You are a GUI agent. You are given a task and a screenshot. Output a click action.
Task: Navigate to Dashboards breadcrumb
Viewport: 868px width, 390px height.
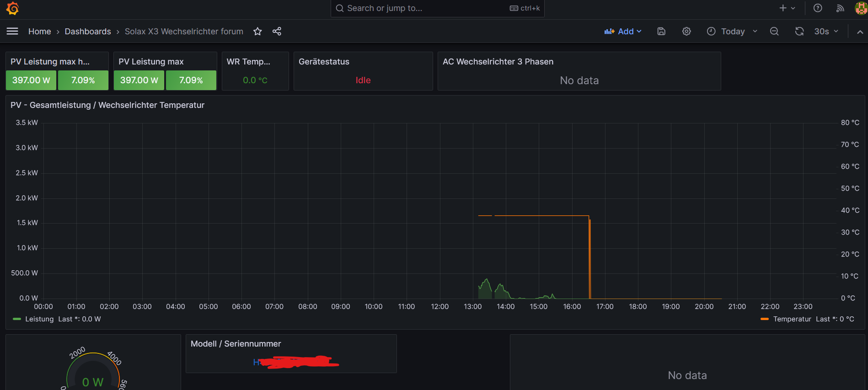pyautogui.click(x=88, y=31)
